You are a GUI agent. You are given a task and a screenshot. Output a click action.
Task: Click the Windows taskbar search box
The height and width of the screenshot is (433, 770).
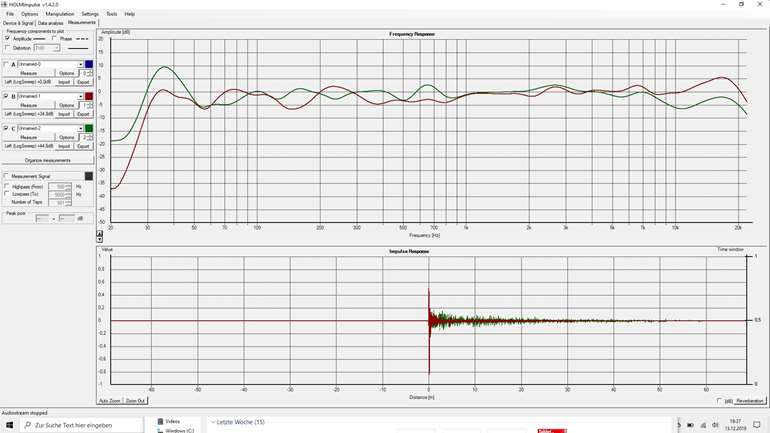[x=82, y=425]
